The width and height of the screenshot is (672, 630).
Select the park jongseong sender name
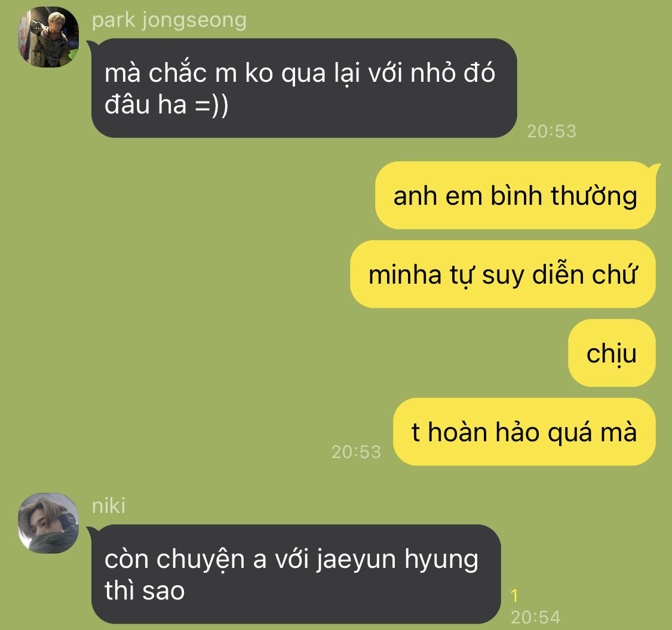(x=169, y=20)
